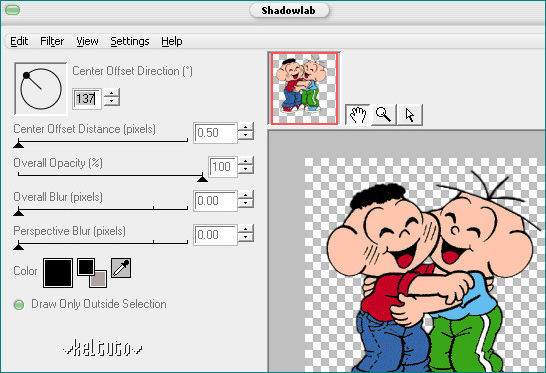Click the Center Offset Direction label
Image resolution: width=546 pixels, height=373 pixels.
(132, 71)
